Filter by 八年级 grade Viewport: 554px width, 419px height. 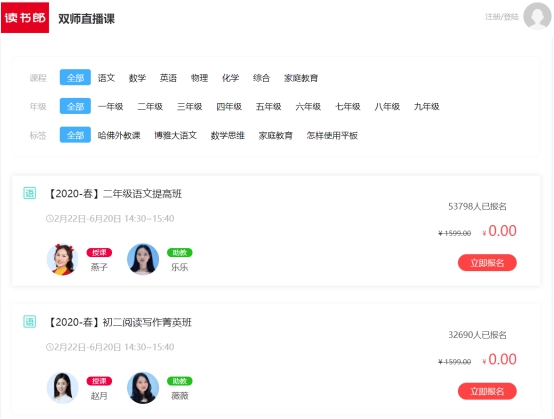pos(387,106)
